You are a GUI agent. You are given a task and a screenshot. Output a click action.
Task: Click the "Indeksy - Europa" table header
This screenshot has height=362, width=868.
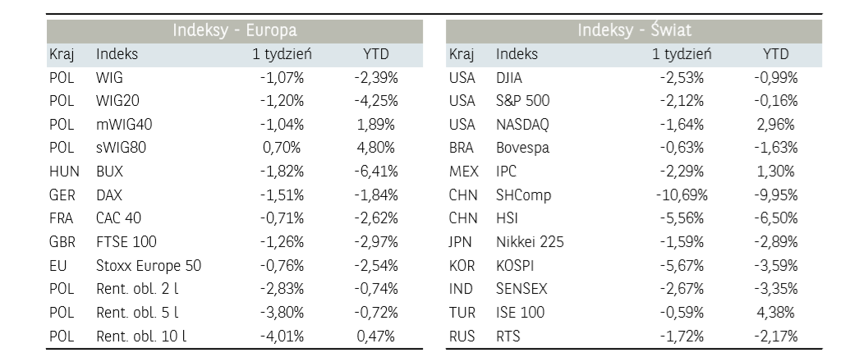pyautogui.click(x=234, y=31)
